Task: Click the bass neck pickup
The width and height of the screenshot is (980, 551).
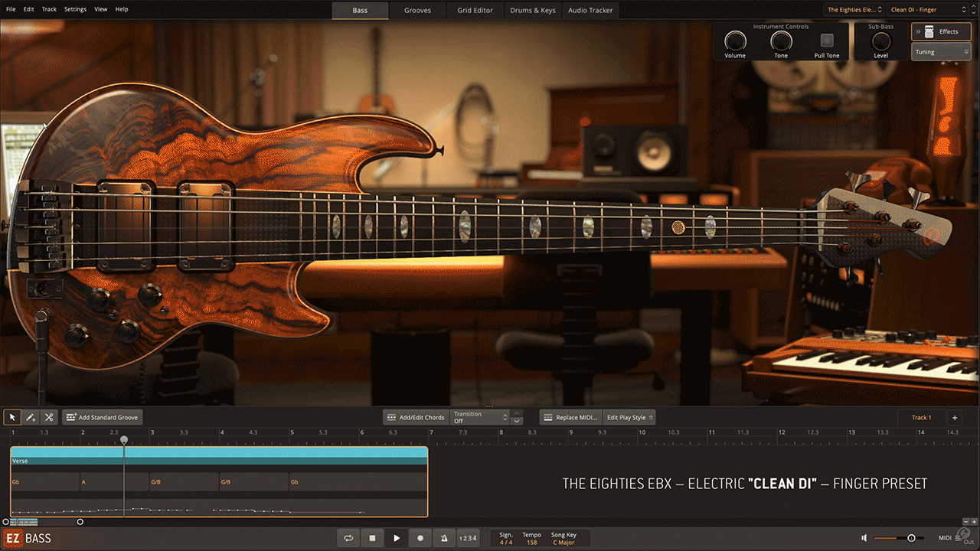Action: pos(205,227)
